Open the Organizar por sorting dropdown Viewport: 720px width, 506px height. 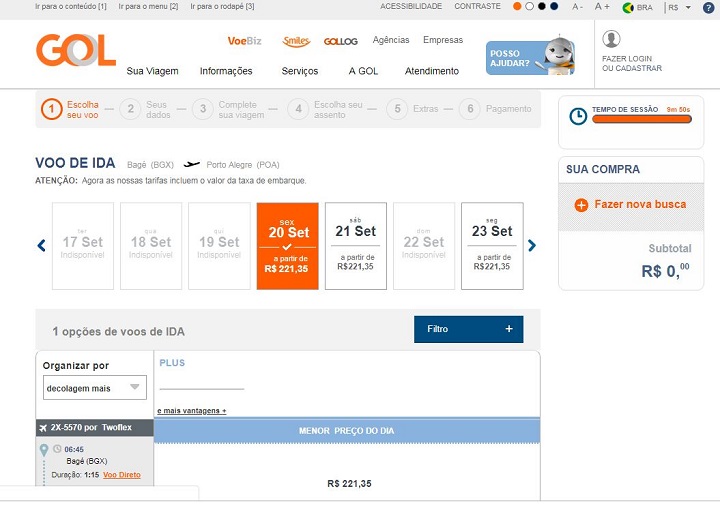95,388
